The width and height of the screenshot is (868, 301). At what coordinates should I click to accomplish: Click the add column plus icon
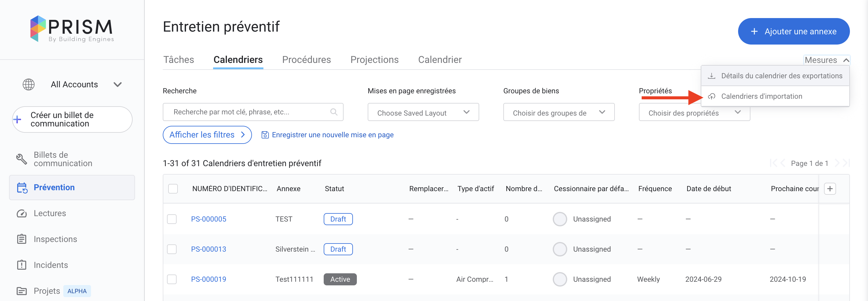(830, 188)
